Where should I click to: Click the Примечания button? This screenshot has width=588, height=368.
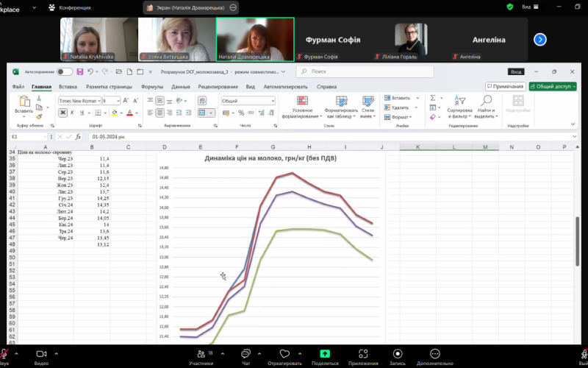click(506, 86)
